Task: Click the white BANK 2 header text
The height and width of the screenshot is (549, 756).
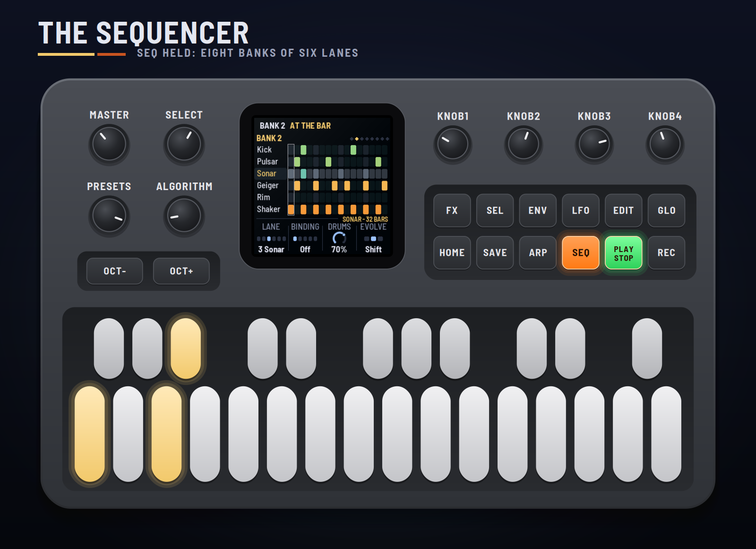Action: [273, 126]
